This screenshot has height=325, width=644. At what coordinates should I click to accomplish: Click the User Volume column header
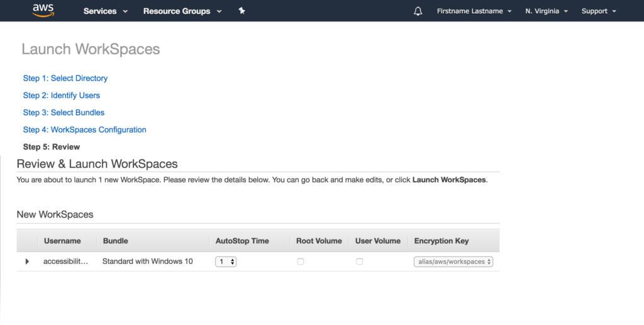(x=378, y=241)
